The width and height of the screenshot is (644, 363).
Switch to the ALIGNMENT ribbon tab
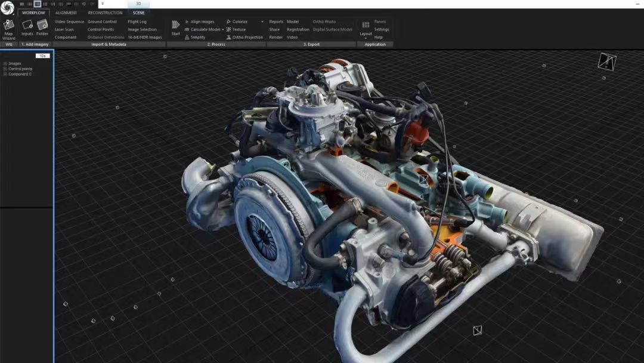coord(66,13)
